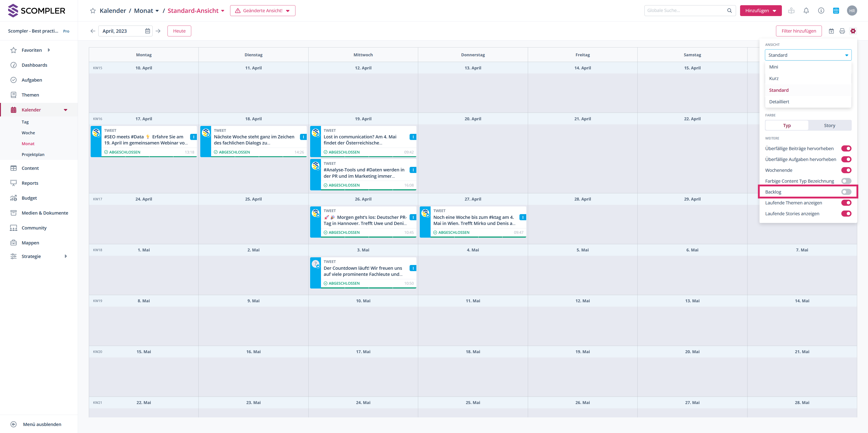Open the notifications bell icon
This screenshot has height=433, width=868.
pos(806,11)
